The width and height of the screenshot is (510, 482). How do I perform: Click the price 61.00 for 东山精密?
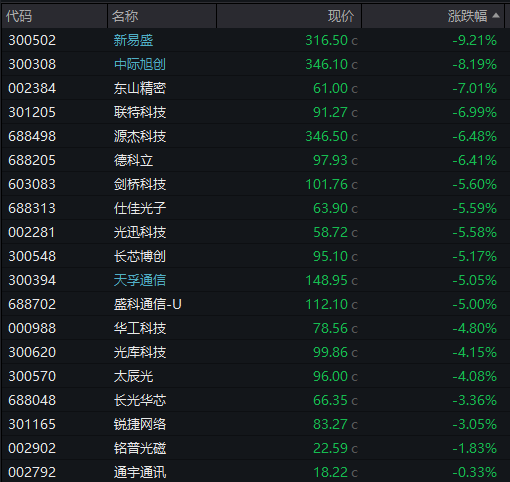pyautogui.click(x=330, y=88)
